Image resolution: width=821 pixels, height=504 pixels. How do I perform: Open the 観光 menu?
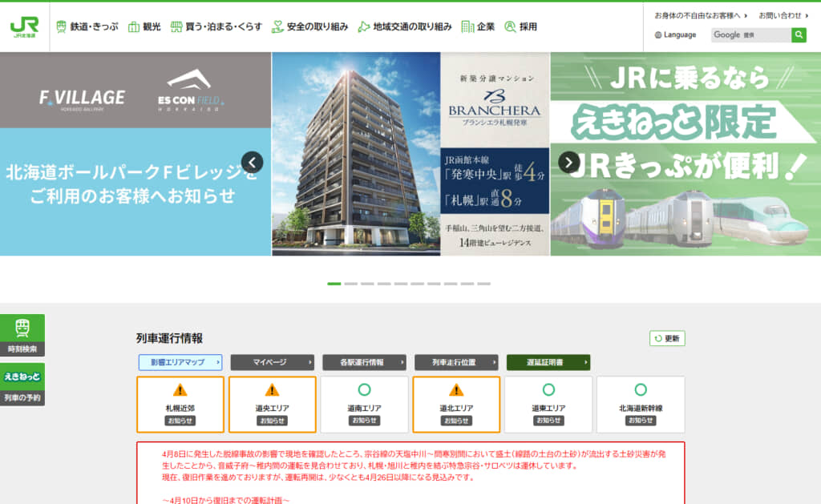click(x=144, y=26)
